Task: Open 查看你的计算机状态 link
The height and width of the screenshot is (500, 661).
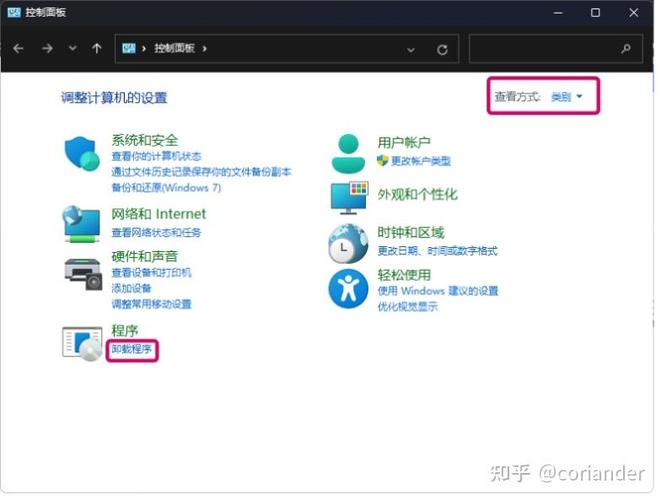Action: 156,156
